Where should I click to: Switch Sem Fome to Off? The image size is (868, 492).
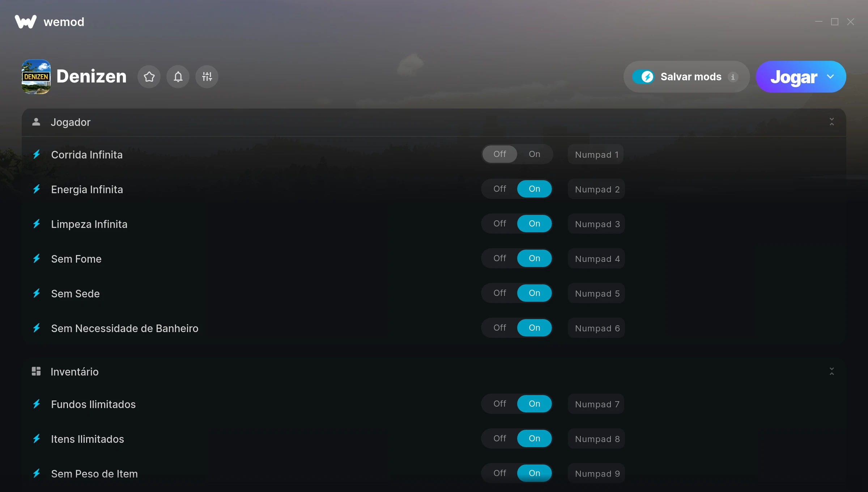click(500, 258)
